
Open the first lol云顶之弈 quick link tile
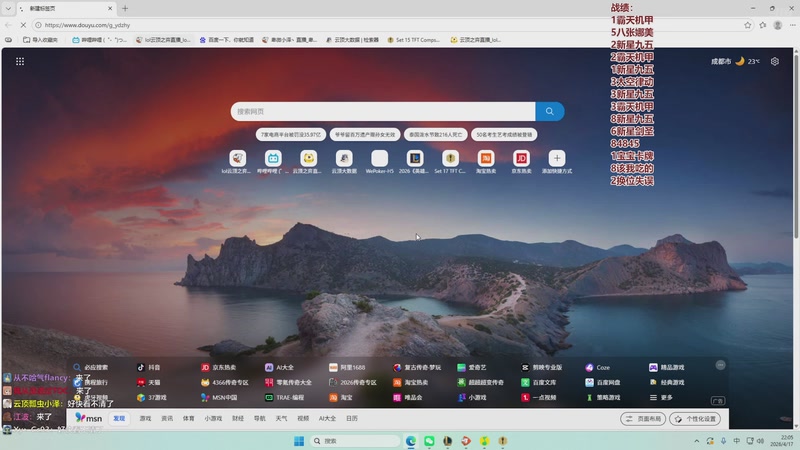237,159
